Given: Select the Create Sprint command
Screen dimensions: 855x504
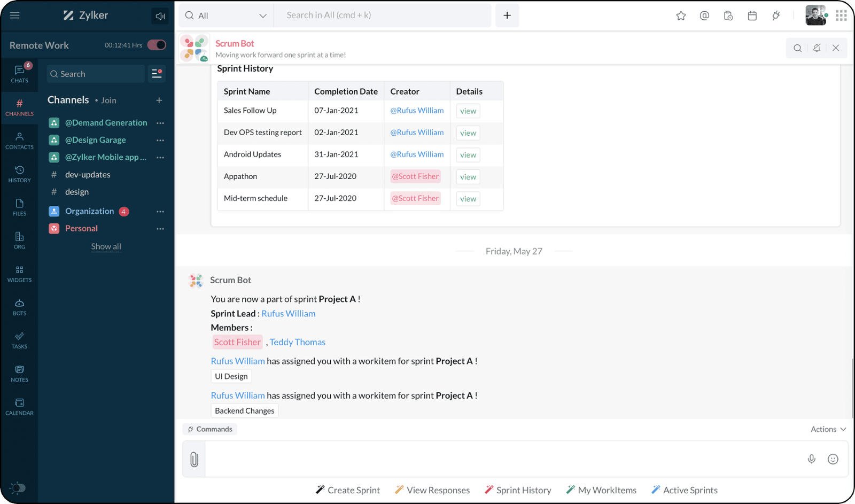Looking at the screenshot, I should [x=348, y=490].
